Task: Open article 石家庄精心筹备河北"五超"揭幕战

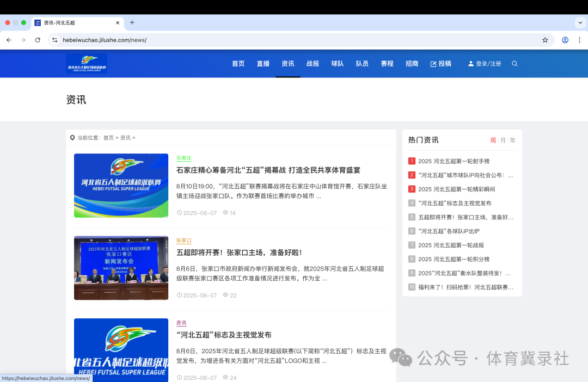Action: [x=268, y=170]
